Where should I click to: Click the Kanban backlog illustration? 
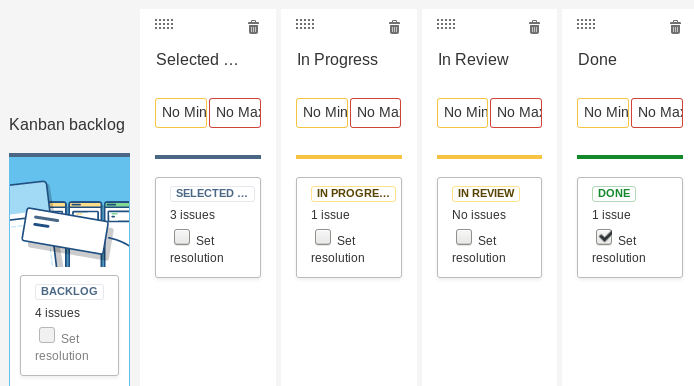pyautogui.click(x=69, y=212)
